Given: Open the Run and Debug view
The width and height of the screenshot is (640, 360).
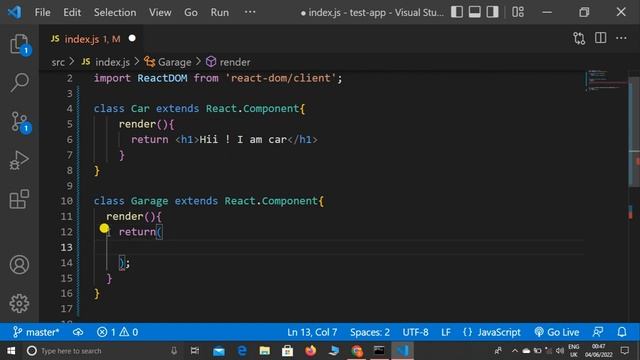Looking at the screenshot, I should coord(19,160).
